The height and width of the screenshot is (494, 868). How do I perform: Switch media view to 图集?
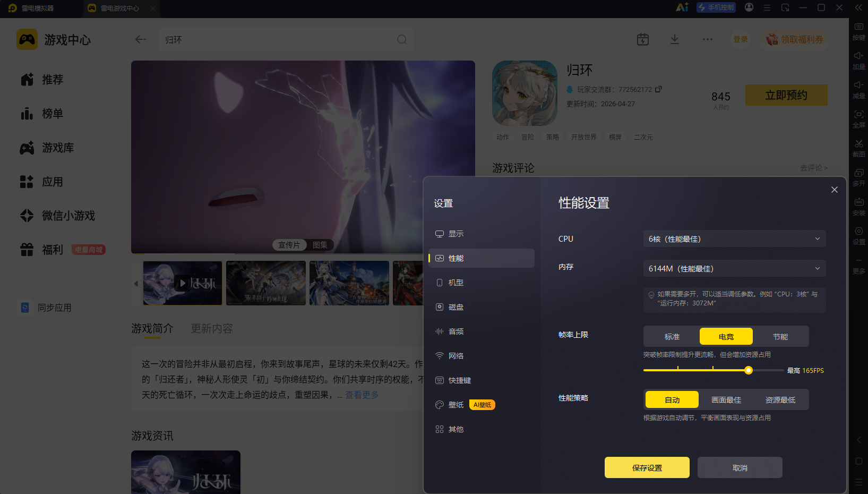click(x=320, y=245)
